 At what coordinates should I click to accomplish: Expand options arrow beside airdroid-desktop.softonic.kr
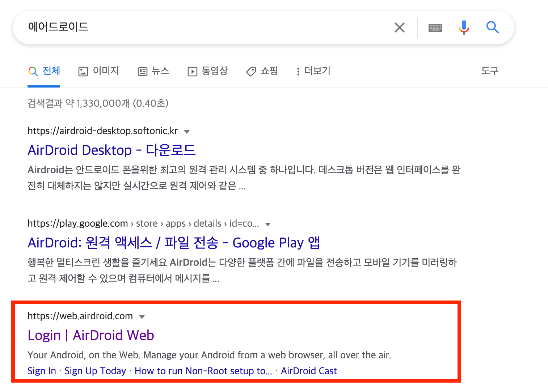tap(187, 132)
